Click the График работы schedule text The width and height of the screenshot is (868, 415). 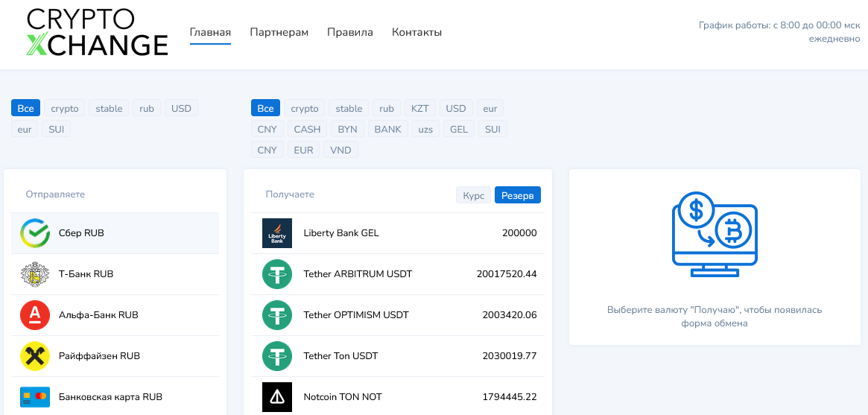coord(779,32)
